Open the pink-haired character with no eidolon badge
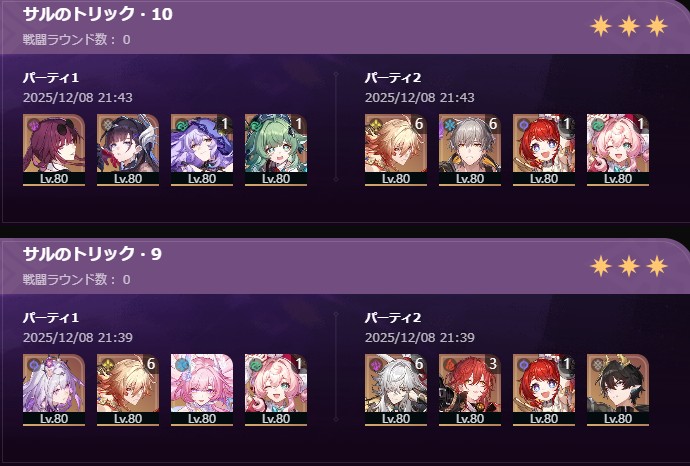 (202, 389)
